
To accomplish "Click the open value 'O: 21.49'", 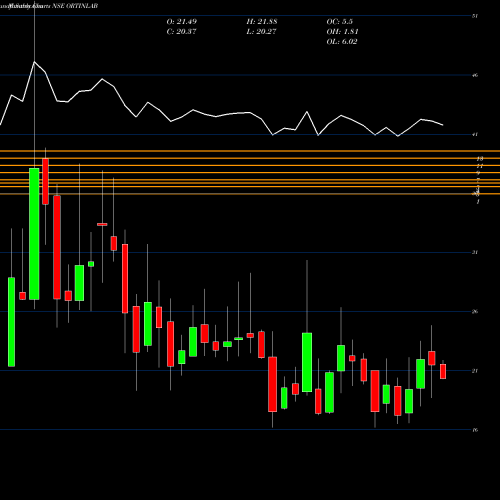I will (x=182, y=22).
